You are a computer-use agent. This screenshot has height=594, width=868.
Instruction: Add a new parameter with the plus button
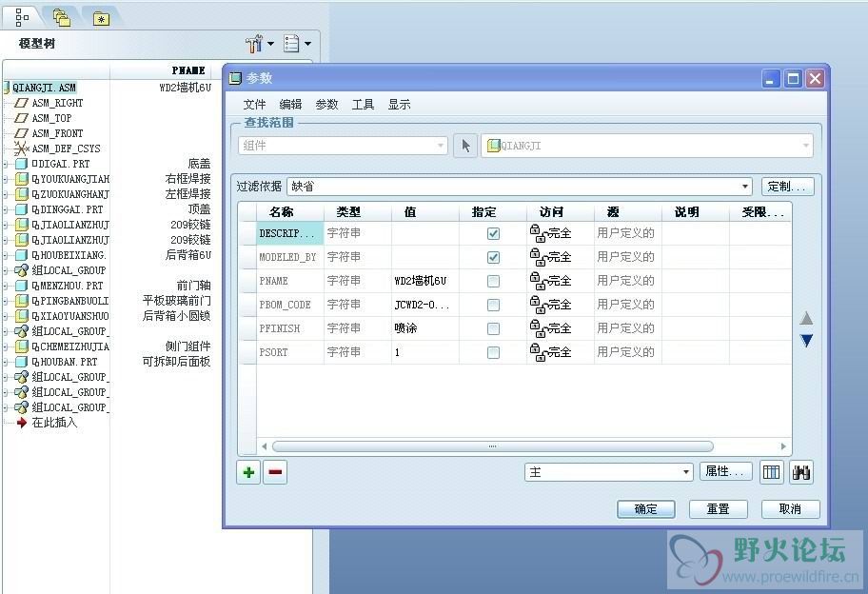point(248,472)
